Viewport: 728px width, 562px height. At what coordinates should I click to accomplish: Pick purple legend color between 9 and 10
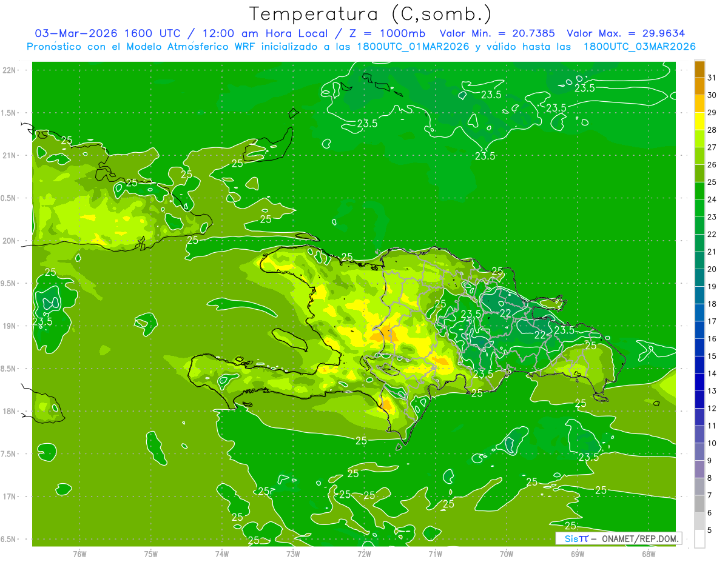[x=700, y=452]
